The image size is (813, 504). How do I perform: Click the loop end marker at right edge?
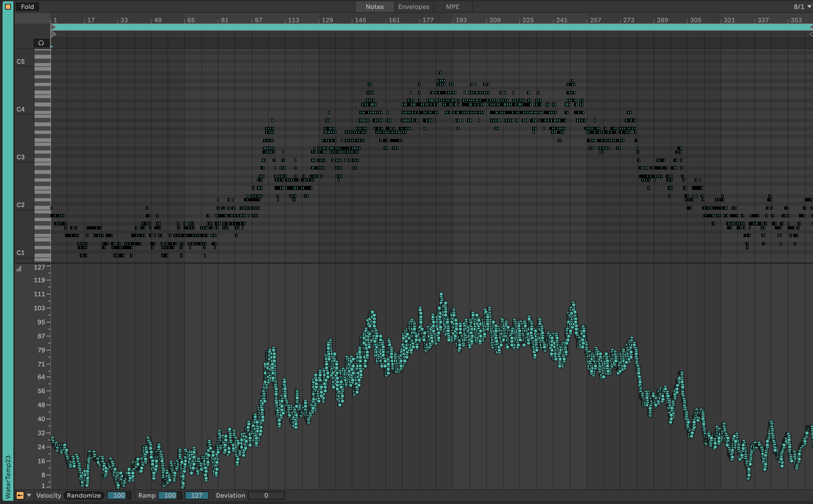point(811,27)
